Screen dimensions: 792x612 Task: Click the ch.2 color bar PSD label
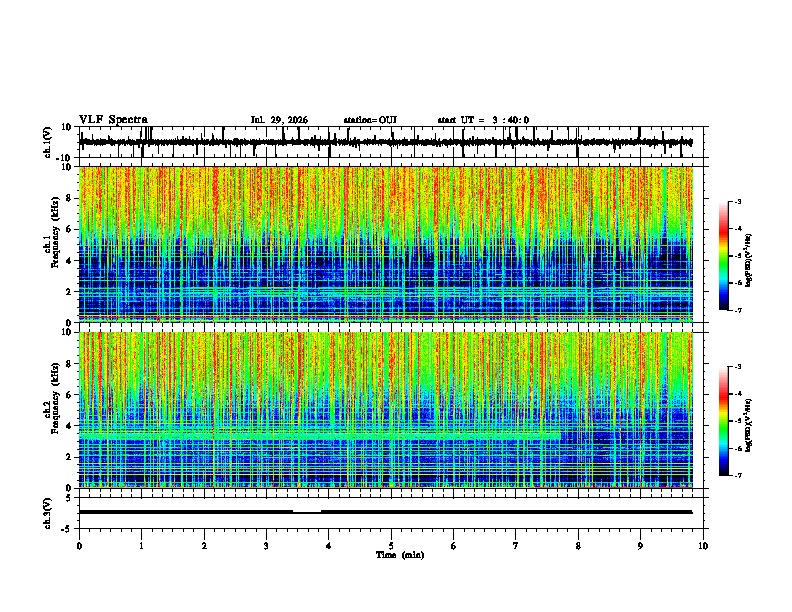(749, 425)
